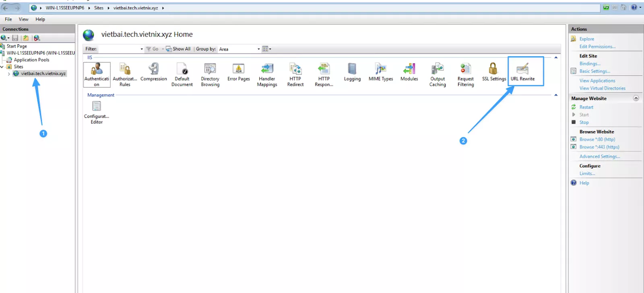Image resolution: width=644 pixels, height=293 pixels.
Task: Open the URL Rewrite feature
Action: [x=522, y=72]
